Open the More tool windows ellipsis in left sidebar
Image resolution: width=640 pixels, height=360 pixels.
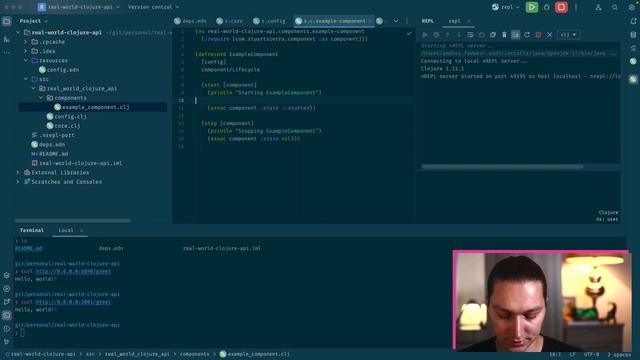tap(7, 52)
